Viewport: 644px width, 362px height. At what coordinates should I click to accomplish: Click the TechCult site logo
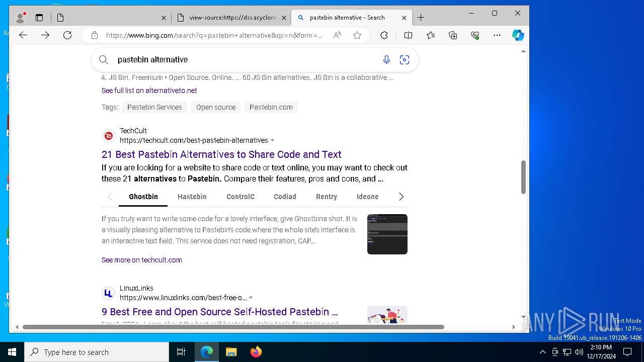[109, 136]
